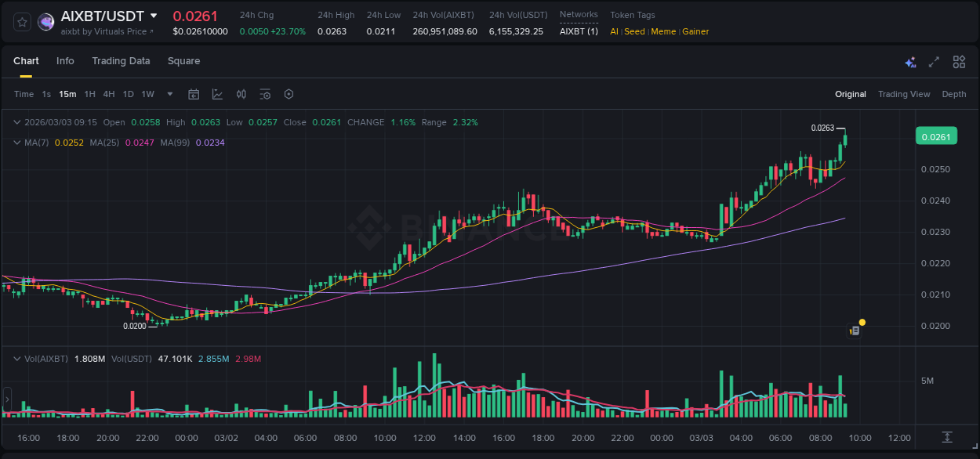Click the favorite star icon near the pair name

tap(21, 21)
